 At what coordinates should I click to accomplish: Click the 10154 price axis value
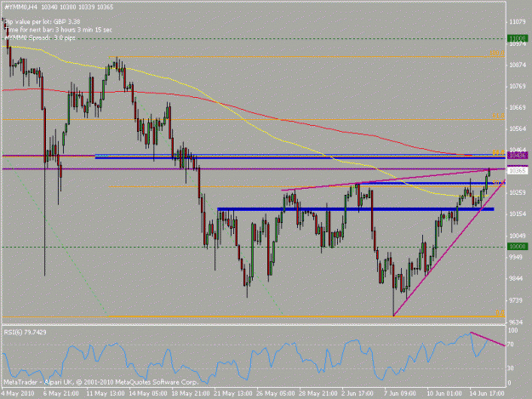(518, 214)
